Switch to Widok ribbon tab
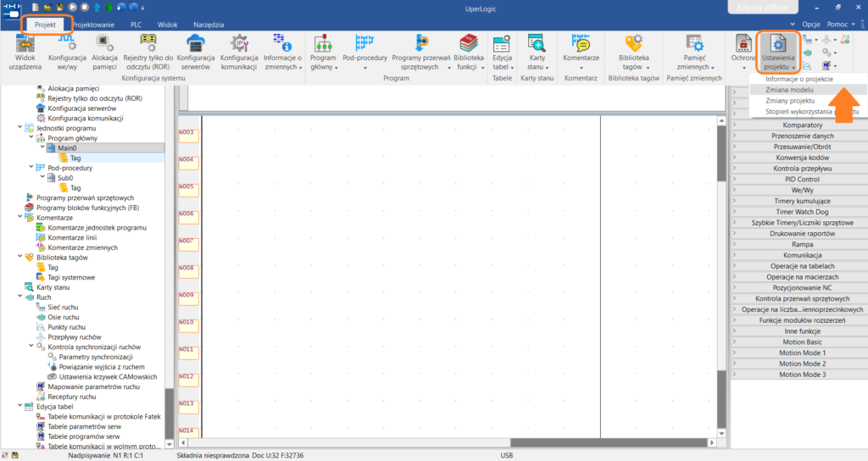Image resolution: width=868 pixels, height=461 pixels. tap(167, 25)
